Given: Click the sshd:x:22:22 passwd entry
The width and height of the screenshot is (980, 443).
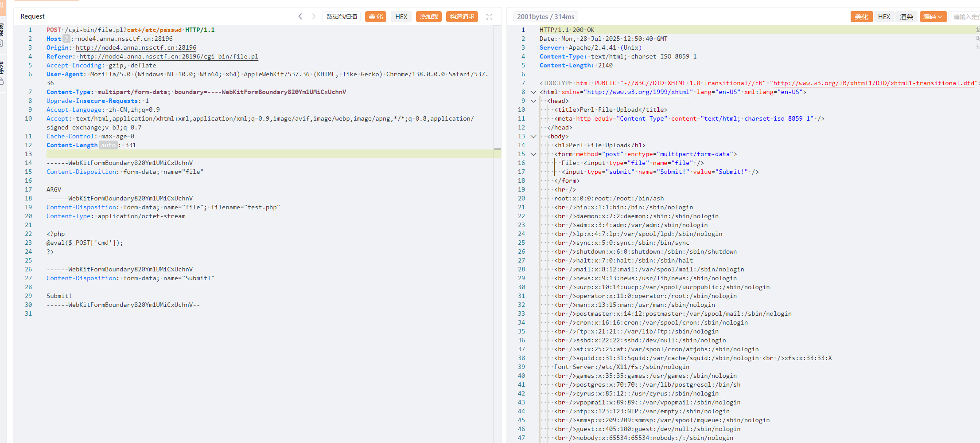Looking at the screenshot, I should point(640,340).
